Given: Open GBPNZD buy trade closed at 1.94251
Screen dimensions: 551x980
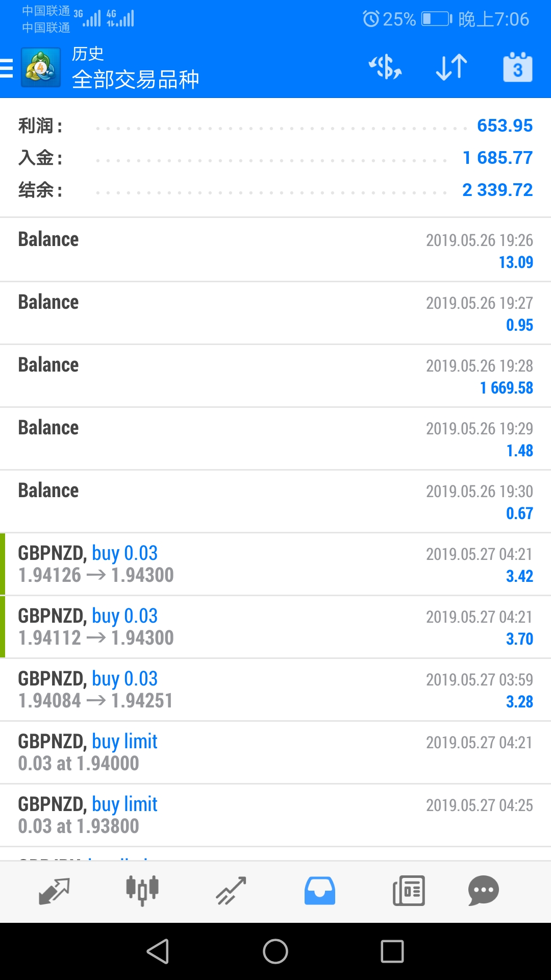Looking at the screenshot, I should pos(275,690).
